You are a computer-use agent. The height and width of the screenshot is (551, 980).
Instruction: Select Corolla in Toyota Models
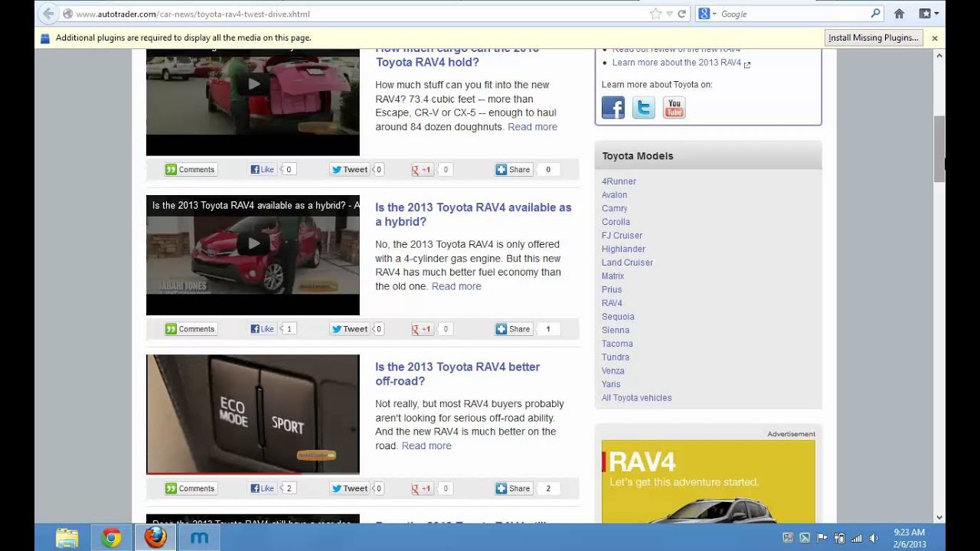pos(616,222)
